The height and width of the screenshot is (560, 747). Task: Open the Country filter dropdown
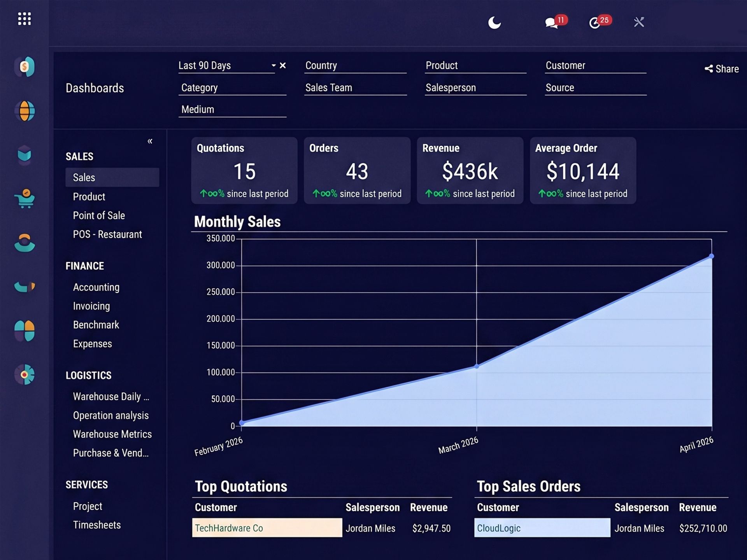tap(356, 66)
